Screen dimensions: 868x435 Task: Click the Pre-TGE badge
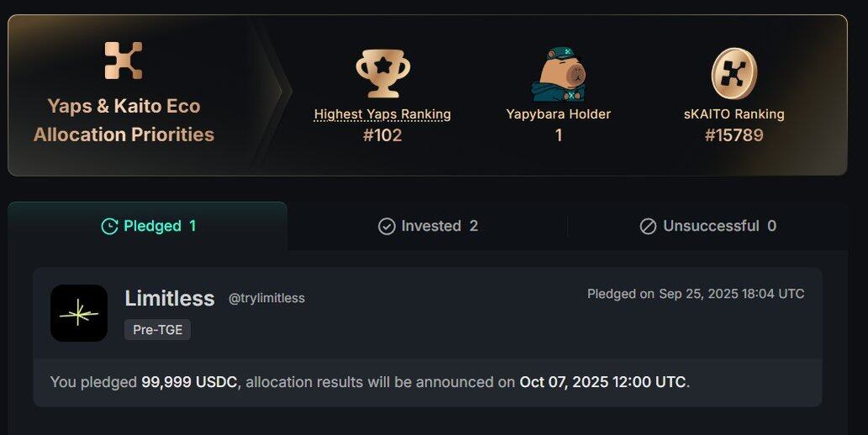(x=158, y=329)
